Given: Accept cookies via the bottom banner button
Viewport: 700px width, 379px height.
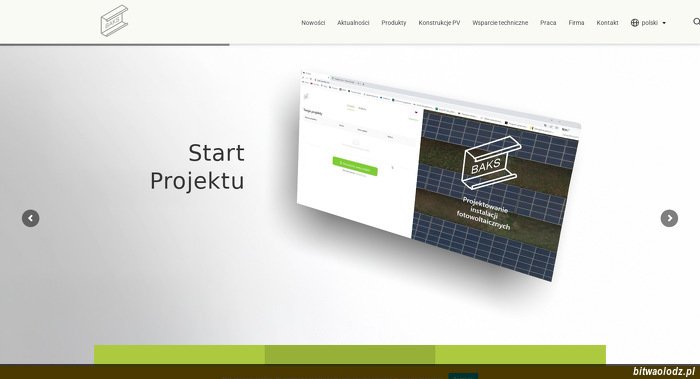Looking at the screenshot, I should coord(463,376).
